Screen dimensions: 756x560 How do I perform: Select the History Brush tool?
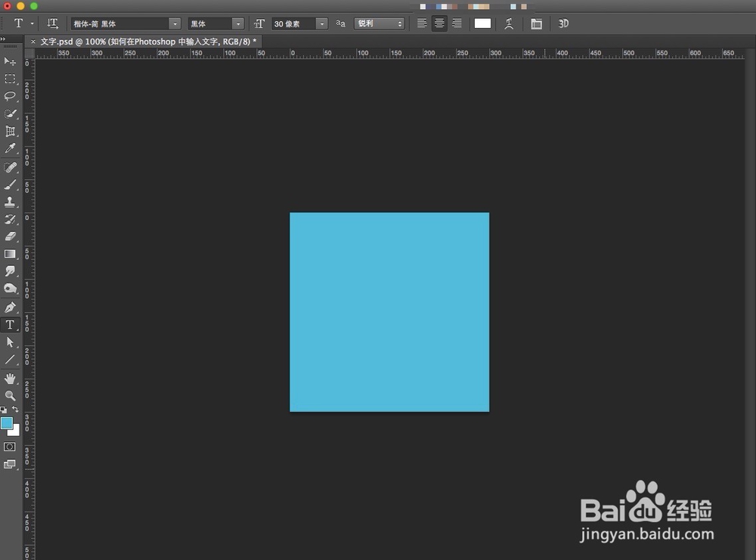10,219
